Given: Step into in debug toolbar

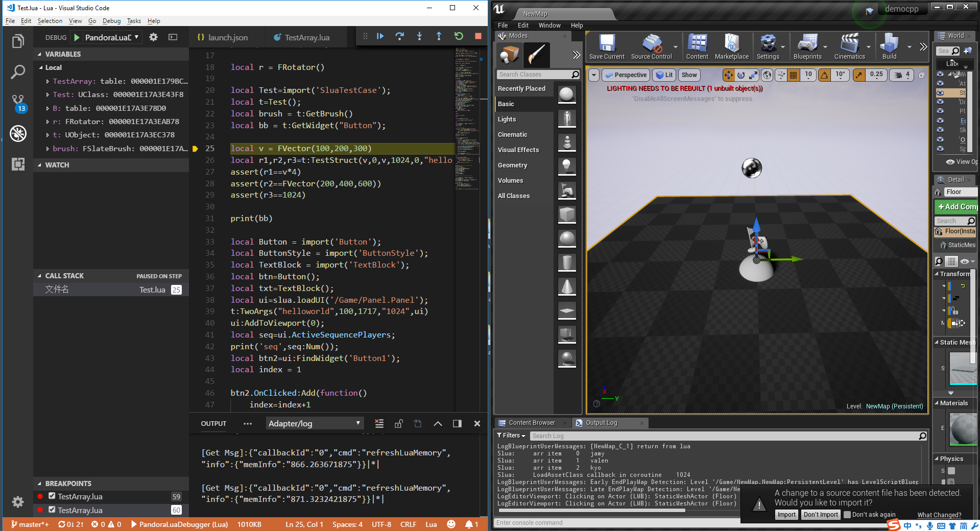Looking at the screenshot, I should click(419, 36).
